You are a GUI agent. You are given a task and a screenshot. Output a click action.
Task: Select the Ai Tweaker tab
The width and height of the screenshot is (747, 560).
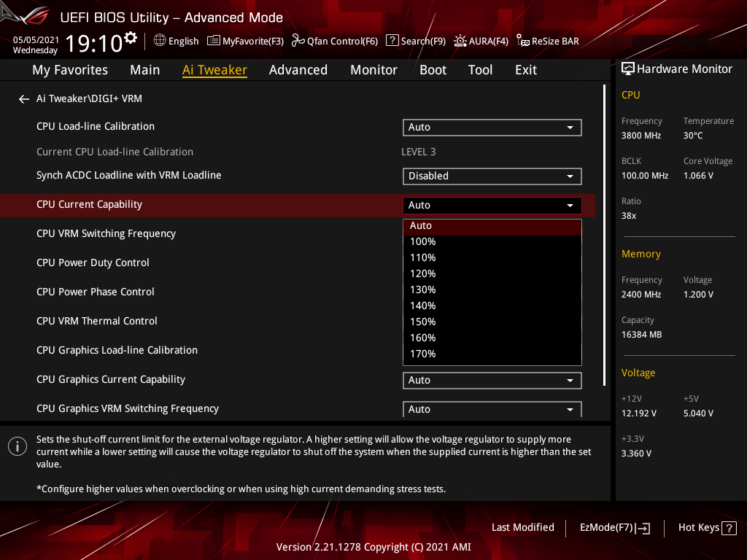click(214, 70)
